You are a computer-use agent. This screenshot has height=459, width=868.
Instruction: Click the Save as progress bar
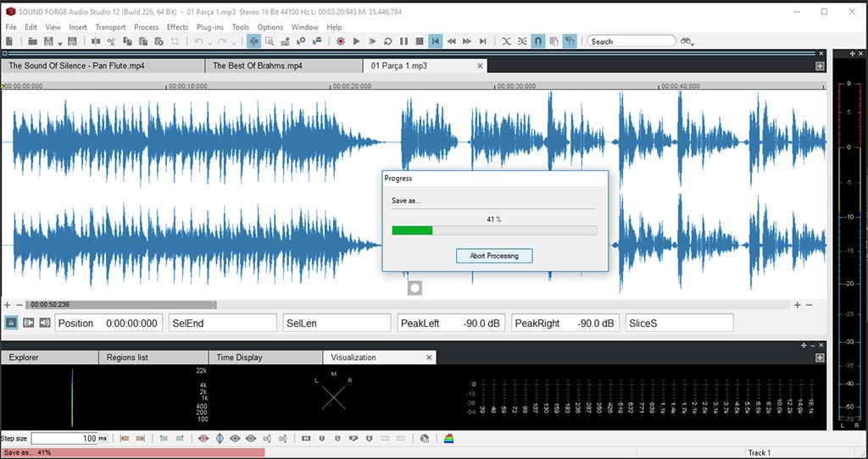click(x=494, y=230)
